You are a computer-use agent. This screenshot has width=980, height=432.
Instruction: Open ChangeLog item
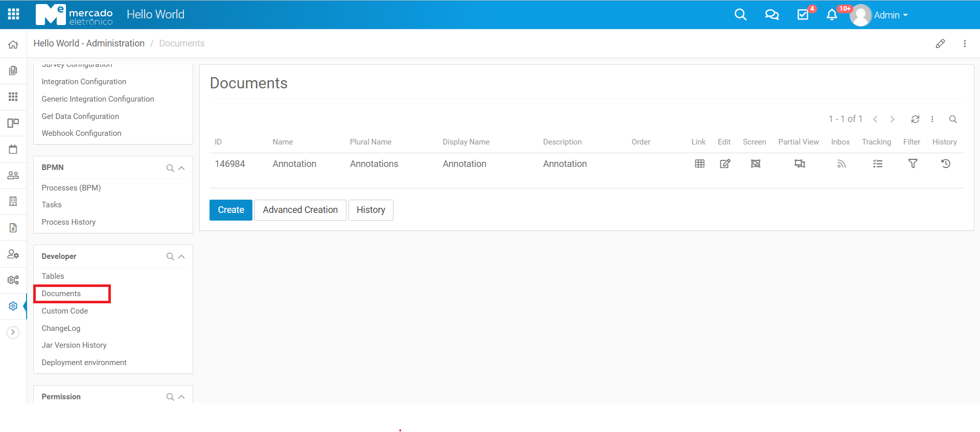[x=61, y=328]
